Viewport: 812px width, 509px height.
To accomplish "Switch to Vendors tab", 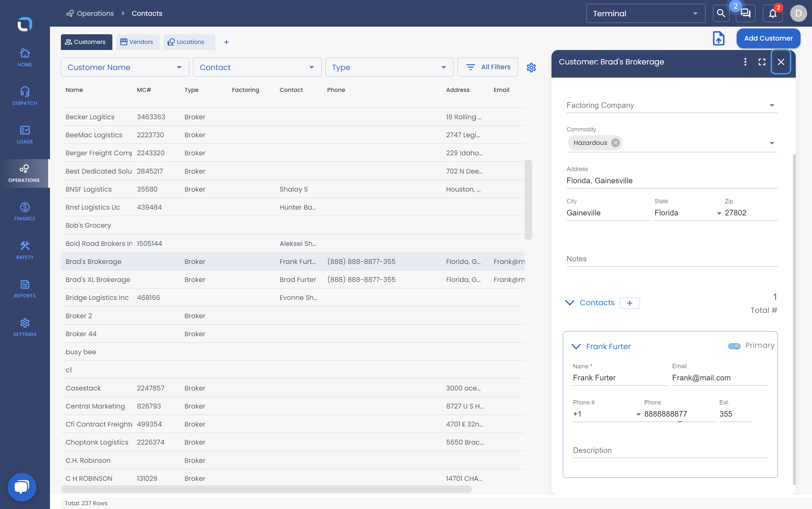I will [138, 42].
